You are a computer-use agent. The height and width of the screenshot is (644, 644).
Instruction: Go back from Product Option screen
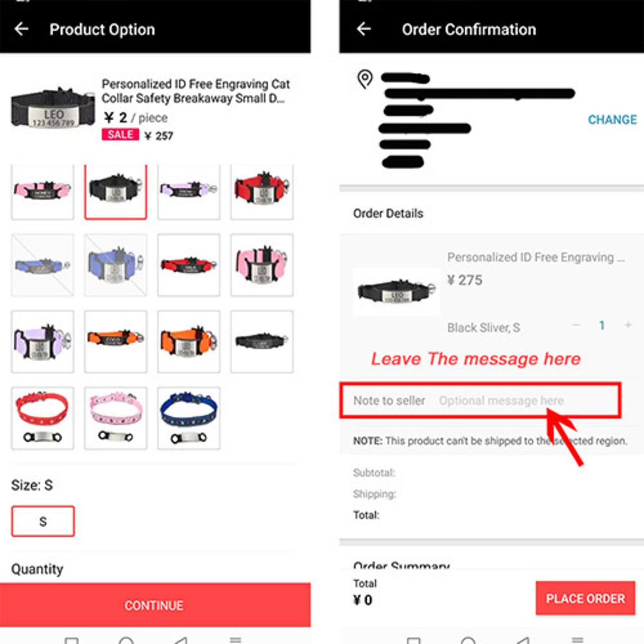pyautogui.click(x=22, y=29)
